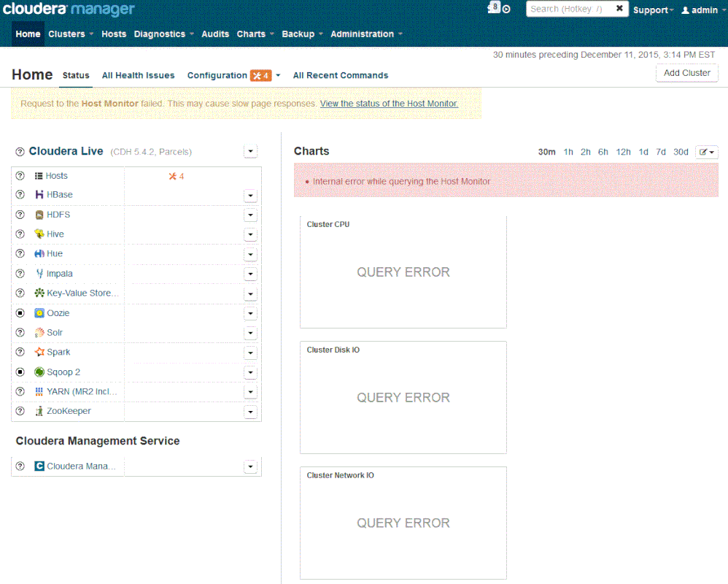Open the Hive actions dropdown

click(x=250, y=234)
